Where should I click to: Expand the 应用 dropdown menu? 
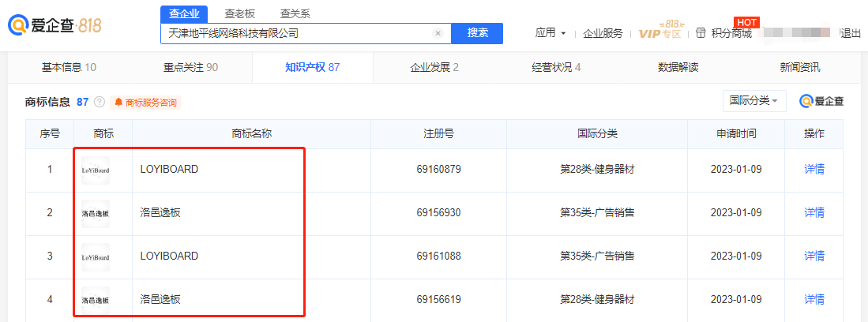coord(550,33)
